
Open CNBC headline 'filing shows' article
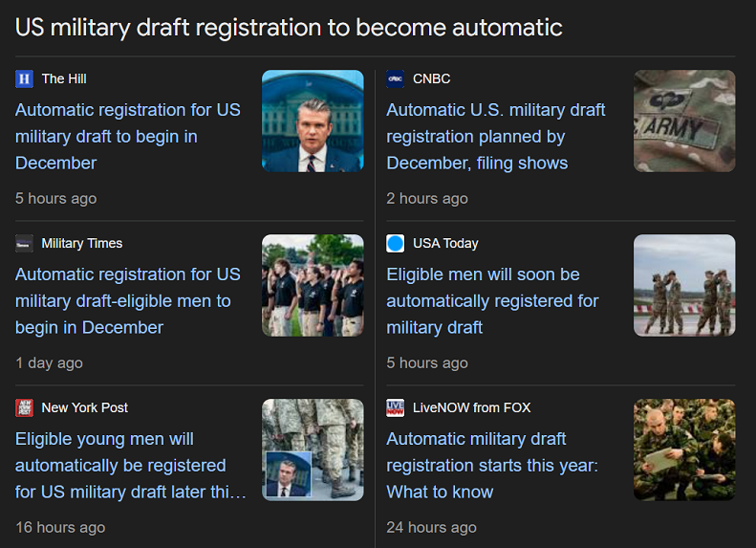(496, 137)
